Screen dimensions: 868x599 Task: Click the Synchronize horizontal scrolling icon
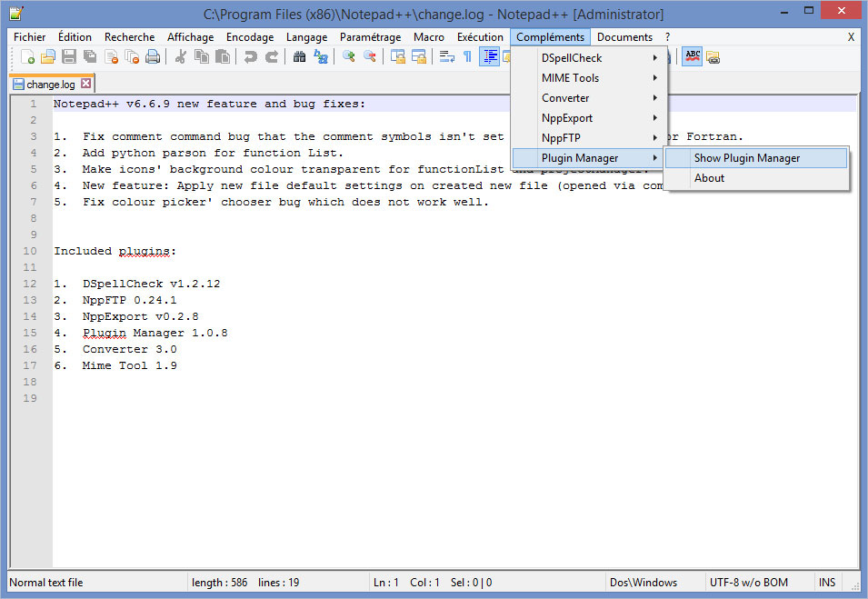[x=419, y=57]
